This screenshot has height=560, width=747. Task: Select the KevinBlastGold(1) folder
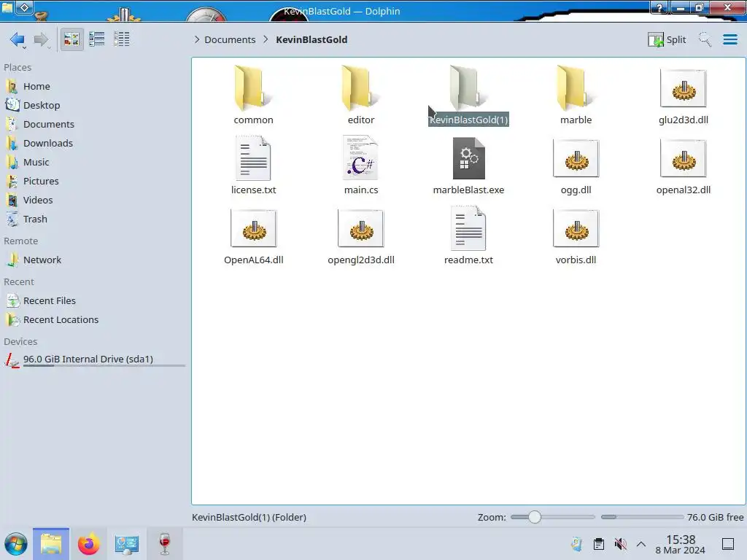(468, 96)
